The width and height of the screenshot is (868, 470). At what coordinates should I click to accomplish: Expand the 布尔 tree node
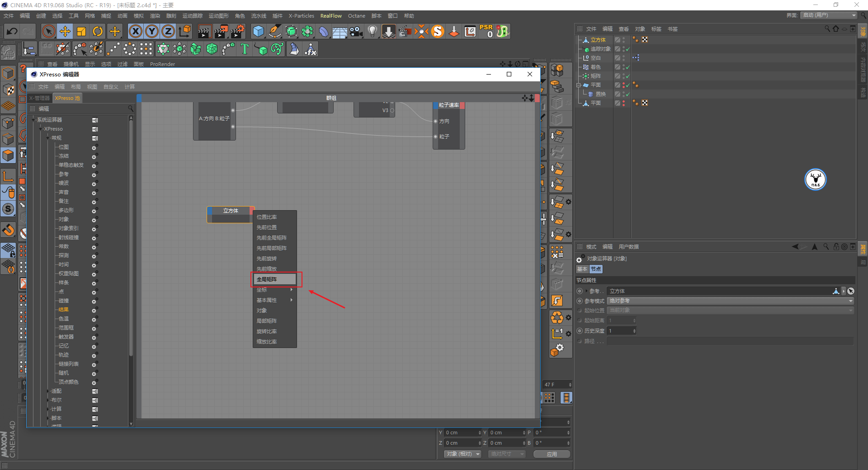coord(48,400)
